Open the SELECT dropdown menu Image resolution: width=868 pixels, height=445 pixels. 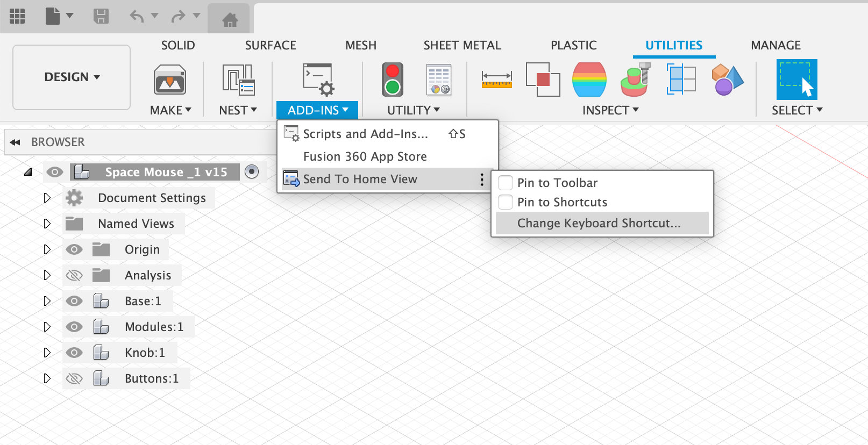pyautogui.click(x=797, y=110)
